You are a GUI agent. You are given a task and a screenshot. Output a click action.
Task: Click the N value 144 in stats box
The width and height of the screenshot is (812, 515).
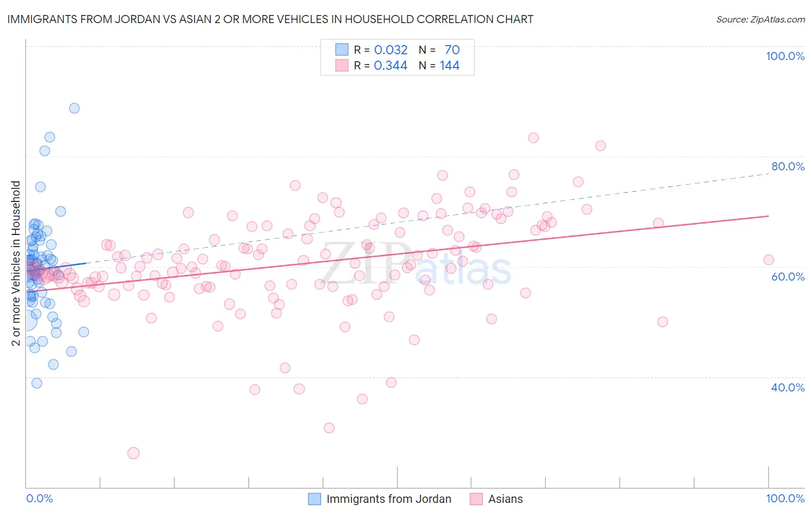449,65
